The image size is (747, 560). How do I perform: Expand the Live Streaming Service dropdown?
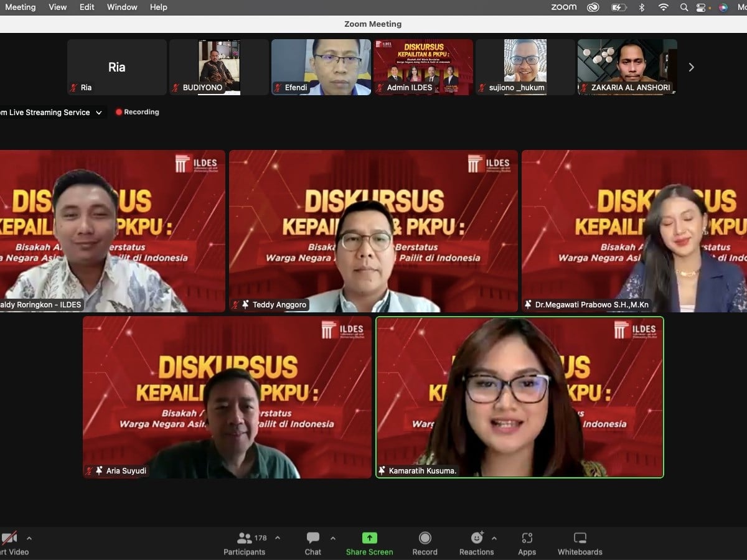click(x=98, y=113)
